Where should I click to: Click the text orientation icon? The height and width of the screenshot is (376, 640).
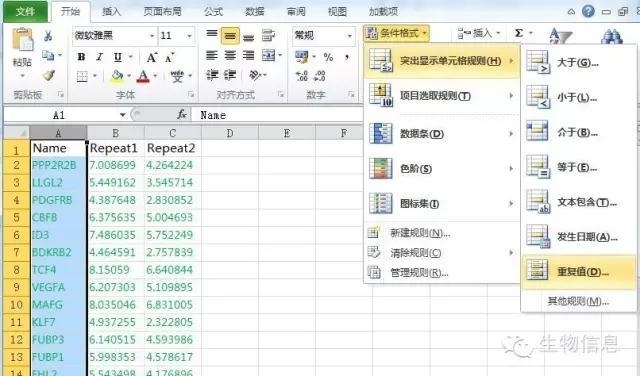(255, 75)
